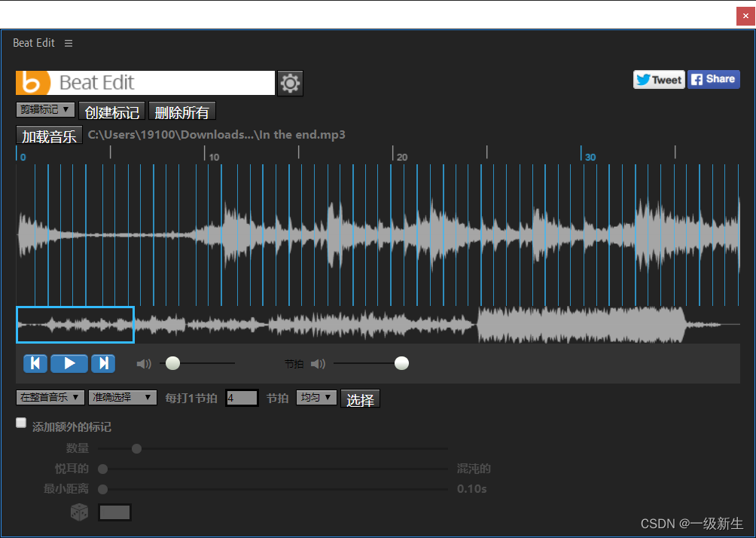Adjust the music volume slider knob
Viewport: 756px width, 538px height.
click(x=172, y=363)
